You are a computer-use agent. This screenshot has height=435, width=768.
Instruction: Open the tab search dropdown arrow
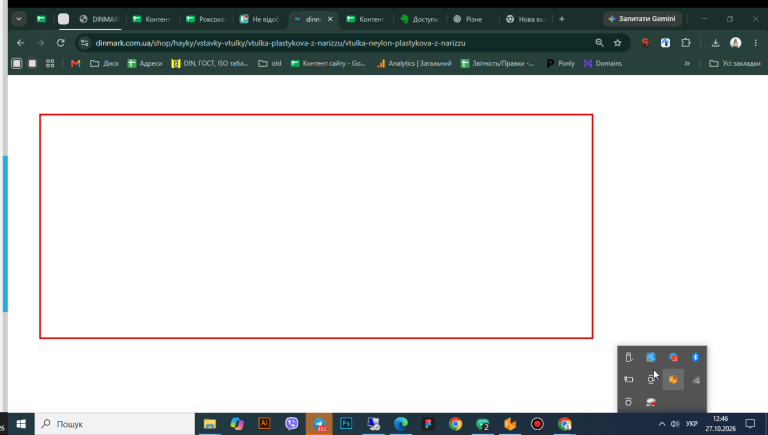[19, 19]
